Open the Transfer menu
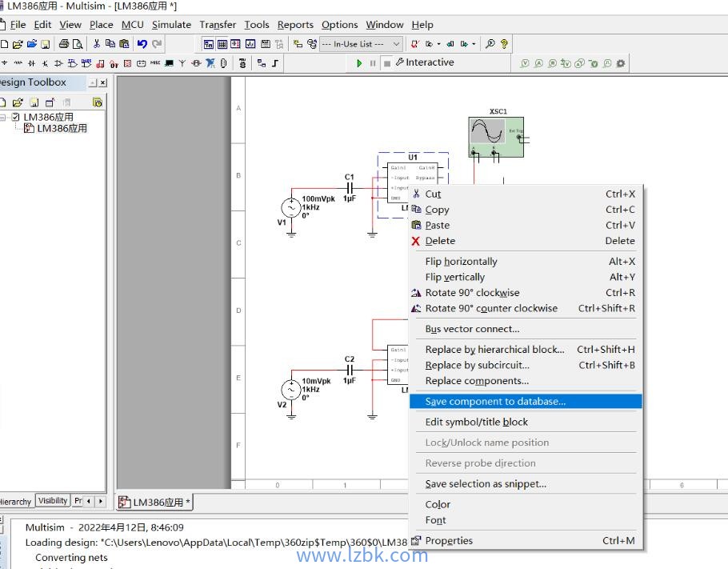The height and width of the screenshot is (569, 728). [x=218, y=25]
